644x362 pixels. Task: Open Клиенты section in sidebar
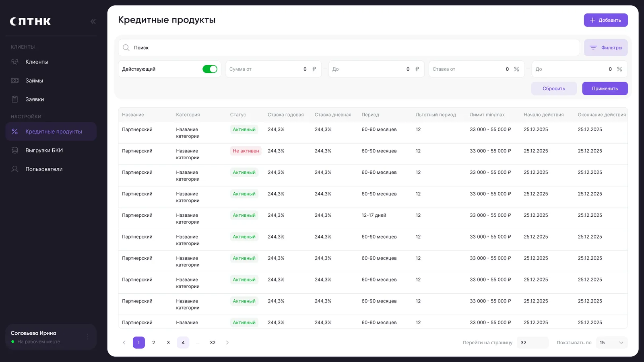(51, 62)
